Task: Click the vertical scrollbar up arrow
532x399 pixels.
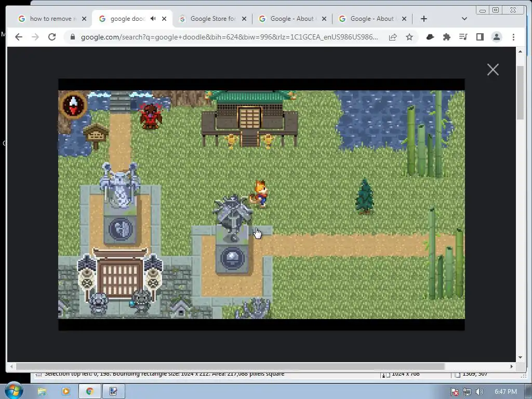Action: click(x=520, y=51)
